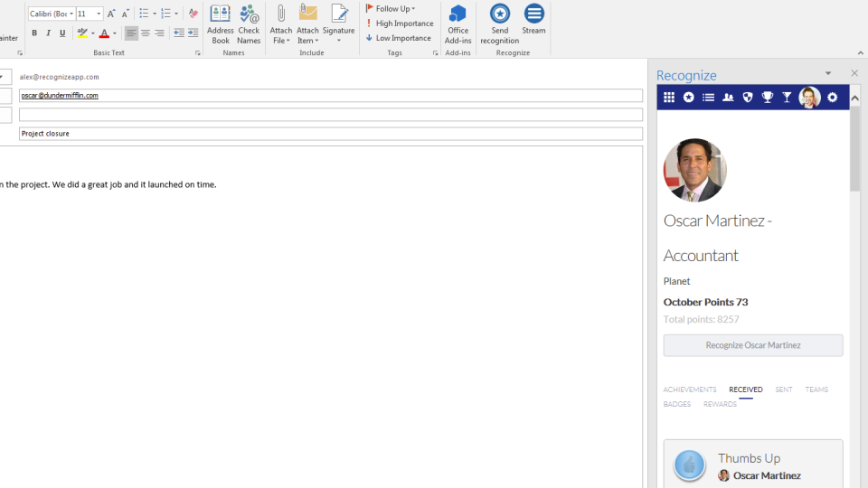868x488 pixels.
Task: Open Recognize pane options dropdown arrow
Action: [828, 73]
